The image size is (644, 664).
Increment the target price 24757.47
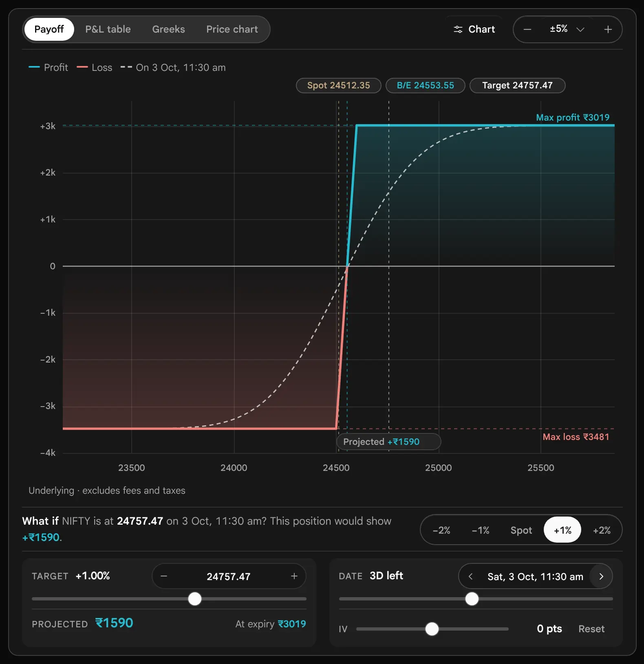pos(294,576)
